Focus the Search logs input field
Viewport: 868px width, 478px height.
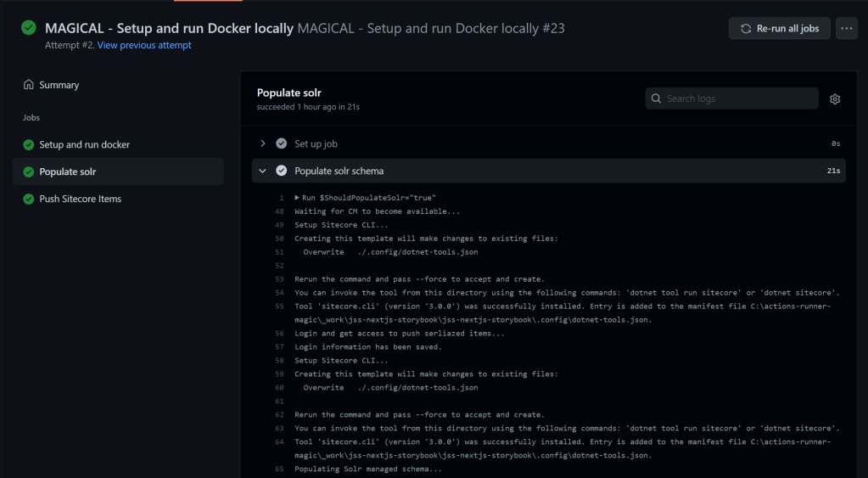pos(738,98)
